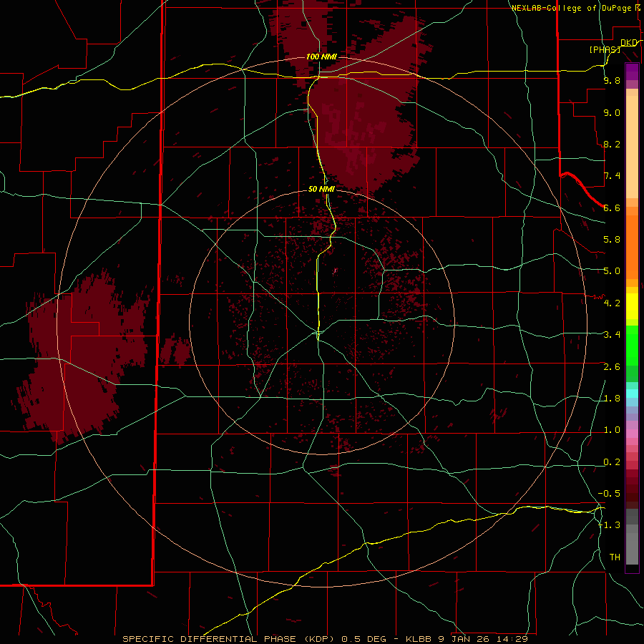Click the 3.4 legend value
This screenshot has width=644, height=644.
click(x=612, y=335)
